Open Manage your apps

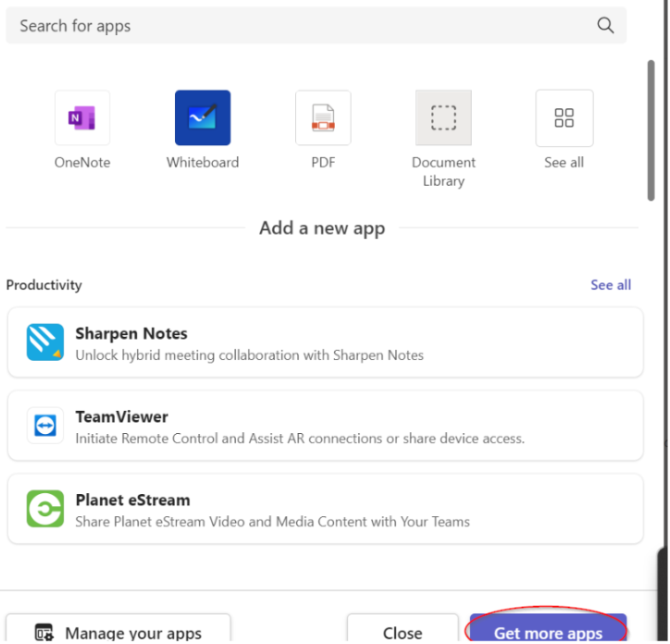(x=118, y=628)
